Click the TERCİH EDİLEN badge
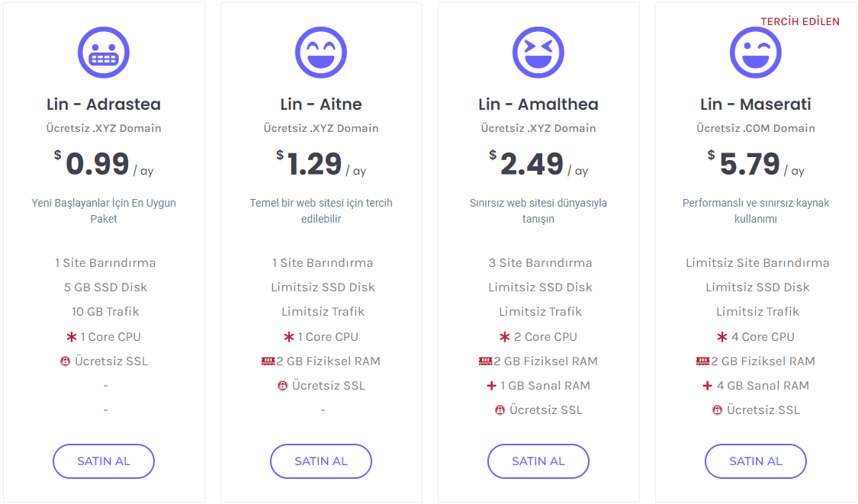 click(x=799, y=21)
